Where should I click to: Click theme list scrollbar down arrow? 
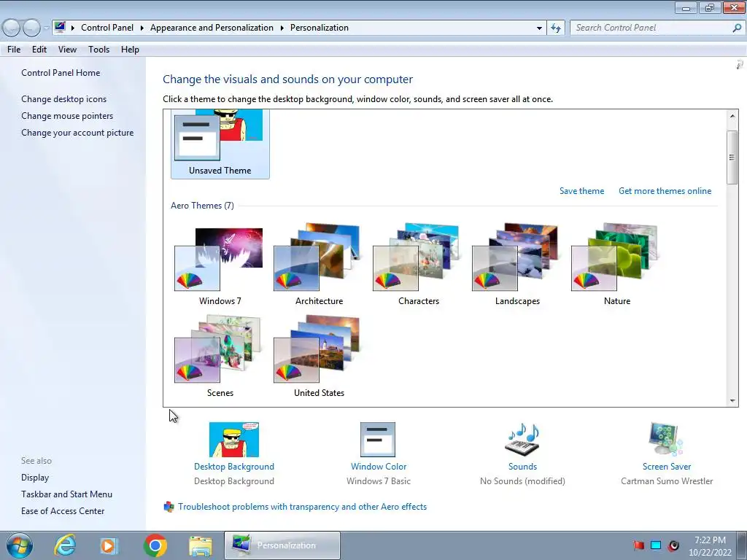pyautogui.click(x=732, y=401)
